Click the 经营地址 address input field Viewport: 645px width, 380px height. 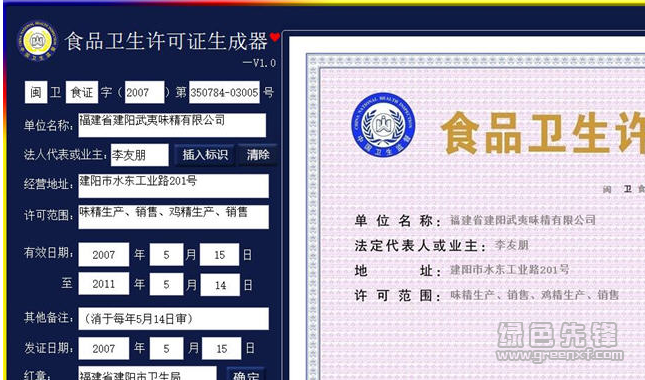click(x=174, y=185)
